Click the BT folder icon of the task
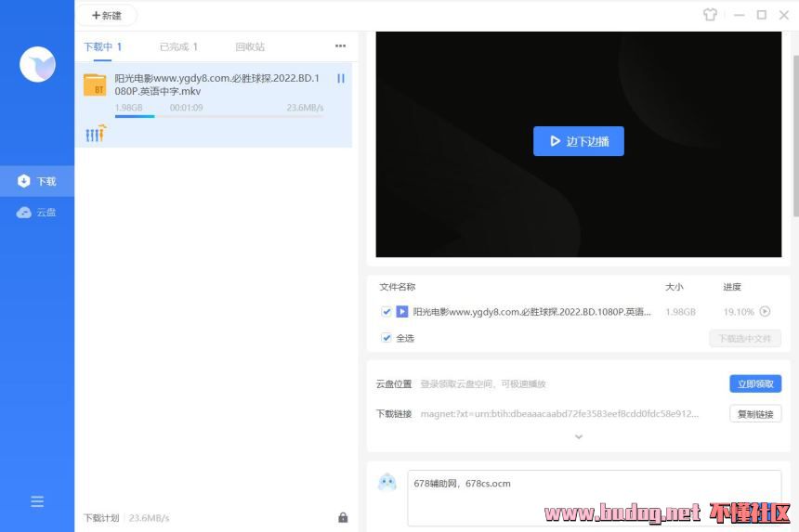Image resolution: width=799 pixels, height=532 pixels. click(x=95, y=85)
